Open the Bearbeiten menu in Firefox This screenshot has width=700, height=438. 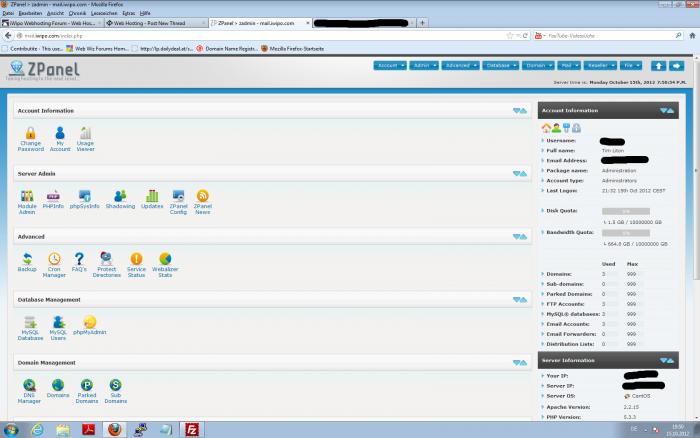click(x=30, y=13)
